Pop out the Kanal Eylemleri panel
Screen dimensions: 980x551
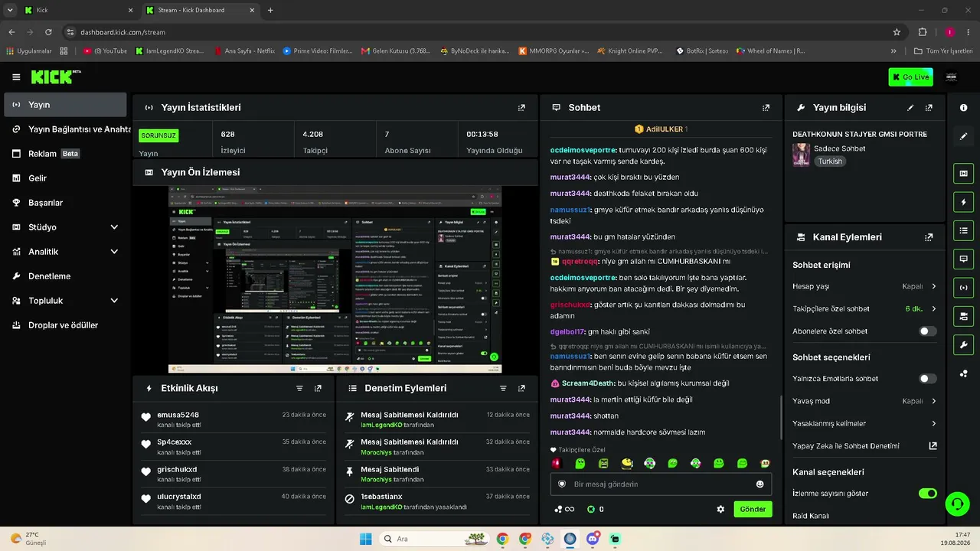929,237
